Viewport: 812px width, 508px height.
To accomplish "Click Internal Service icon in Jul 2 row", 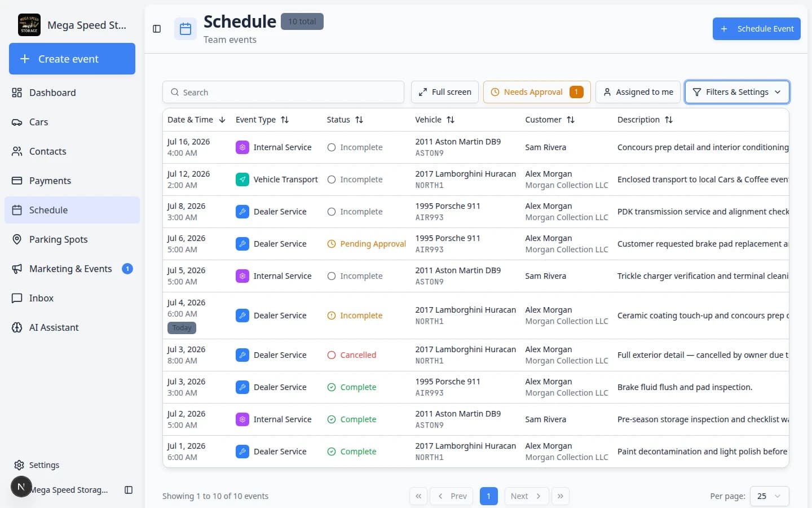I will 242,419.
